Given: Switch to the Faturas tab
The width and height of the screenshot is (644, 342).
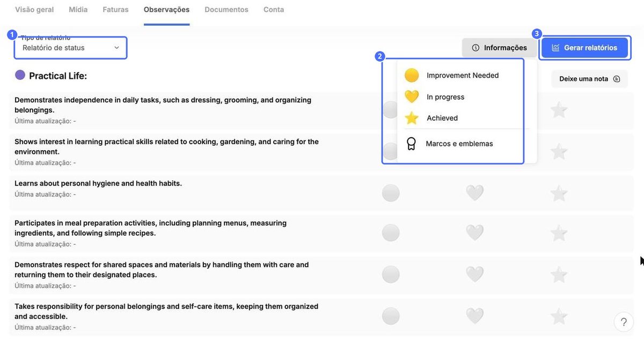Looking at the screenshot, I should (x=115, y=10).
